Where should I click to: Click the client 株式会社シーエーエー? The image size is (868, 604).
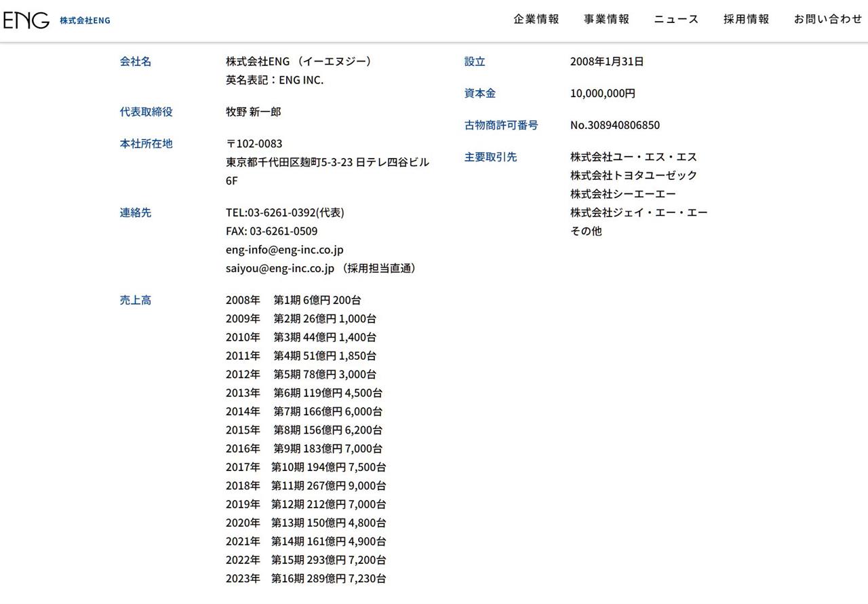623,193
